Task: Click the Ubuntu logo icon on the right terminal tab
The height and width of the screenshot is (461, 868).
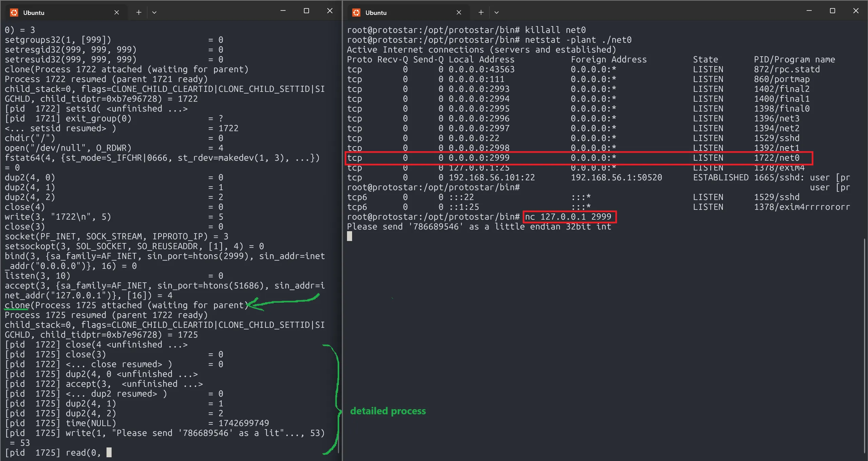Action: point(356,13)
